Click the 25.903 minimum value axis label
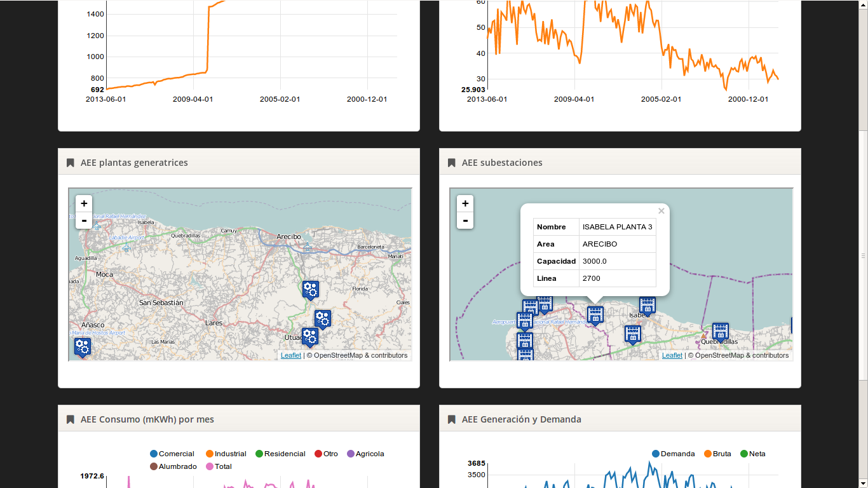Screen dimensions: 868x488 click(473, 90)
